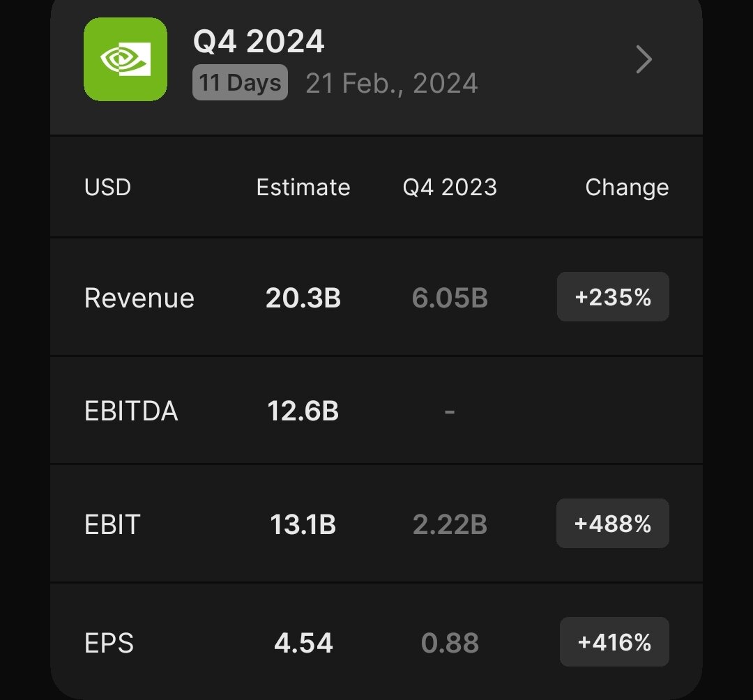This screenshot has width=753, height=700.
Task: Open the Revenue row label
Action: (139, 298)
